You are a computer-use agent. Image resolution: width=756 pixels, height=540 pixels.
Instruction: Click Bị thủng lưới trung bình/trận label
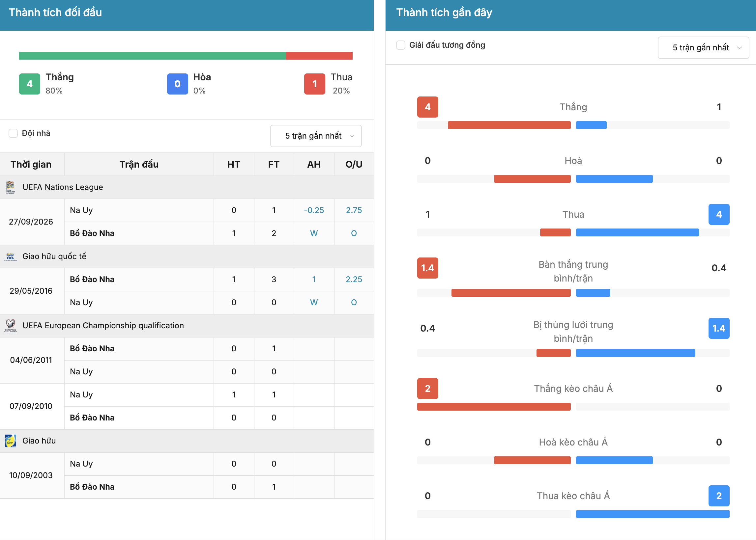point(573,332)
